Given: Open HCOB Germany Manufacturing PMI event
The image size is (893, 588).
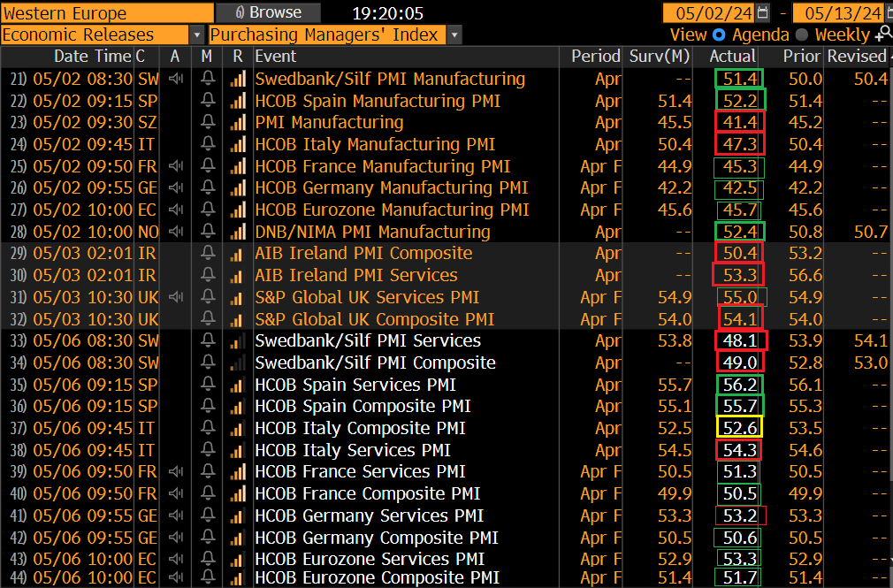Looking at the screenshot, I should (392, 187).
